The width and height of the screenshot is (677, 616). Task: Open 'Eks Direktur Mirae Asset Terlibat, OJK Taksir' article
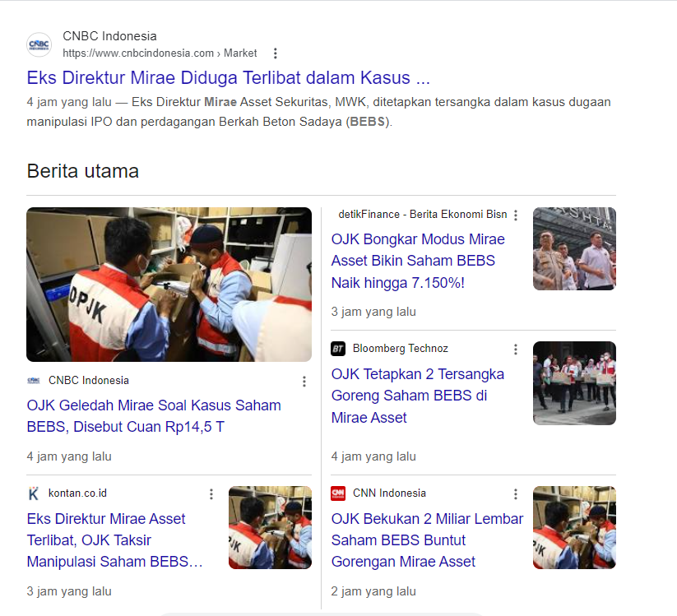115,540
